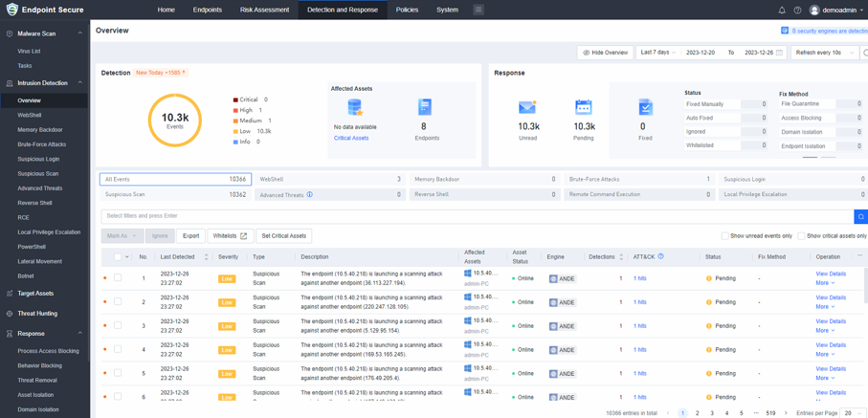Click the Low severity legend swatch
The width and height of the screenshot is (868, 418).
[235, 131]
